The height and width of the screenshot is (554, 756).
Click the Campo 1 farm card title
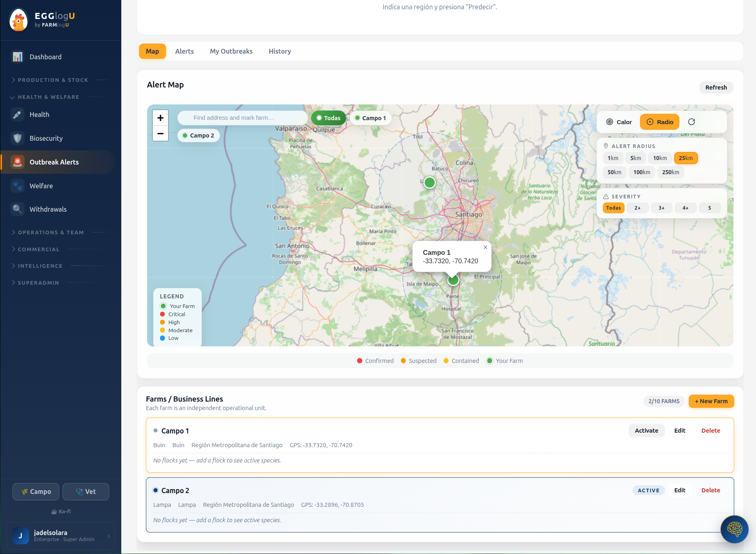[175, 431]
